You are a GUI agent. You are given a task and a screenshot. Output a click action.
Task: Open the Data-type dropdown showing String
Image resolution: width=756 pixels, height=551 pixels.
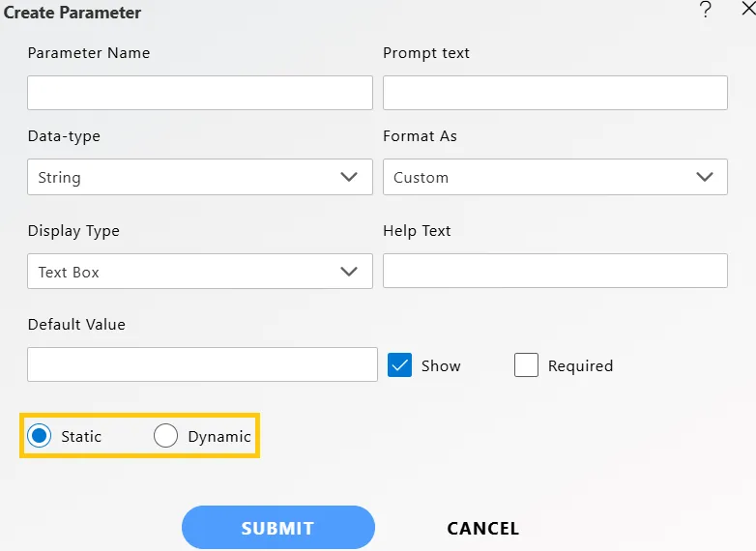(200, 177)
